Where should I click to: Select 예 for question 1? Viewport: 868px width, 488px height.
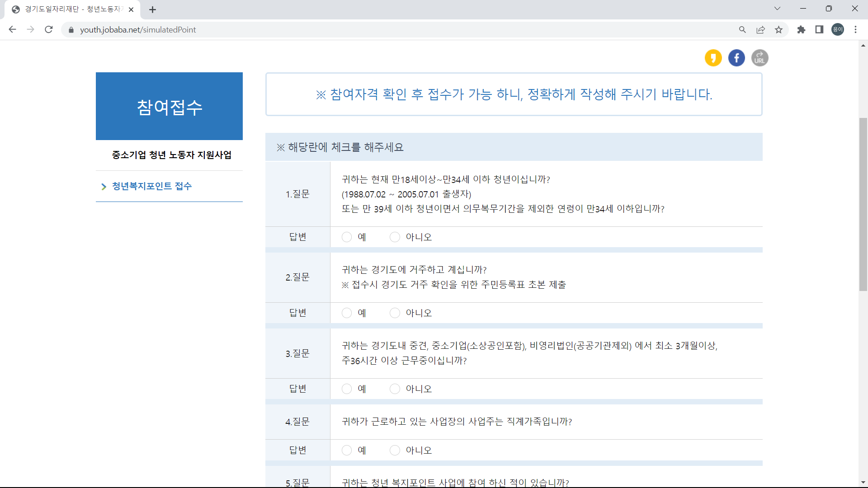pyautogui.click(x=346, y=237)
